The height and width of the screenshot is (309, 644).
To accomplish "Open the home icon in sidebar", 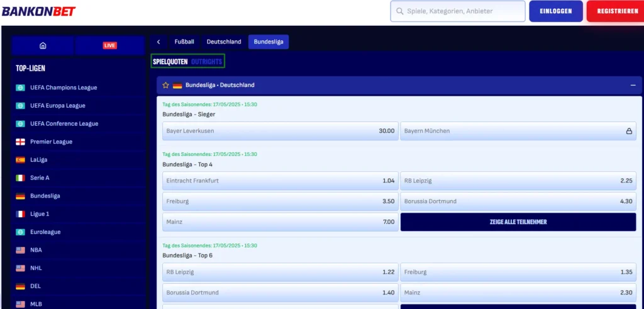I will pos(43,45).
